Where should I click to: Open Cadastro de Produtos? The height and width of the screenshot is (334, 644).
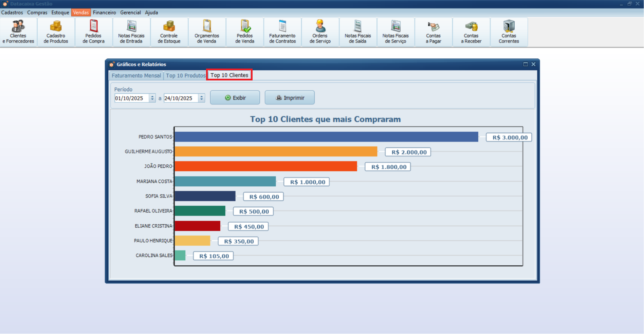pos(55,32)
